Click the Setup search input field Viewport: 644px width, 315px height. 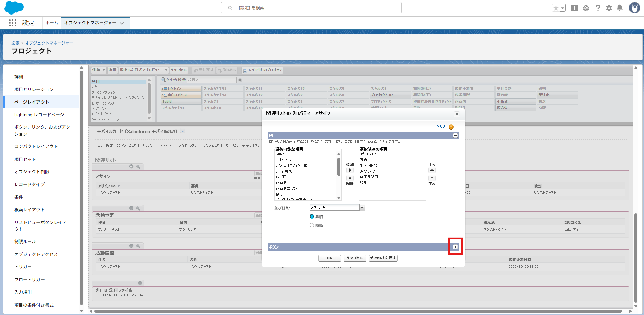click(x=311, y=8)
